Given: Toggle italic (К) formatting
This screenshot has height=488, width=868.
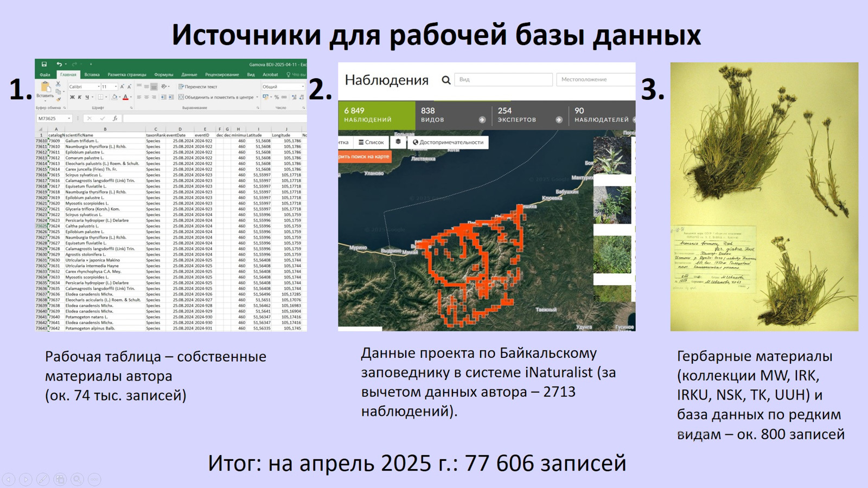Looking at the screenshot, I should tap(79, 98).
